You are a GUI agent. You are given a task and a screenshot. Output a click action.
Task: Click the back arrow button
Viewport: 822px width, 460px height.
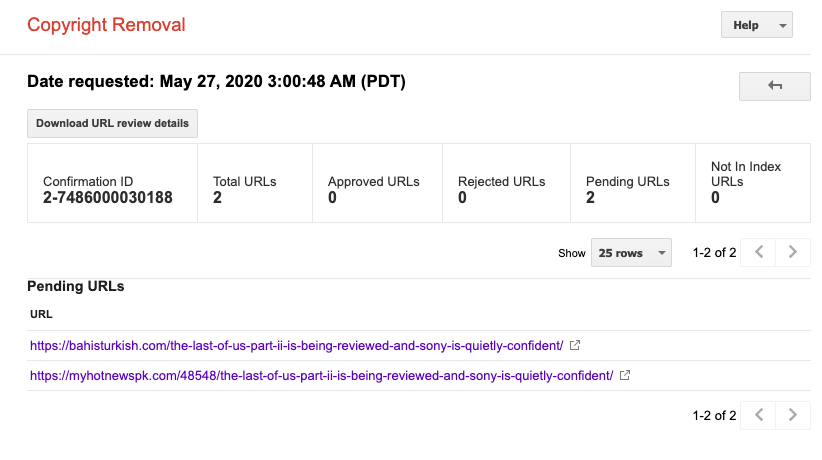(x=774, y=86)
